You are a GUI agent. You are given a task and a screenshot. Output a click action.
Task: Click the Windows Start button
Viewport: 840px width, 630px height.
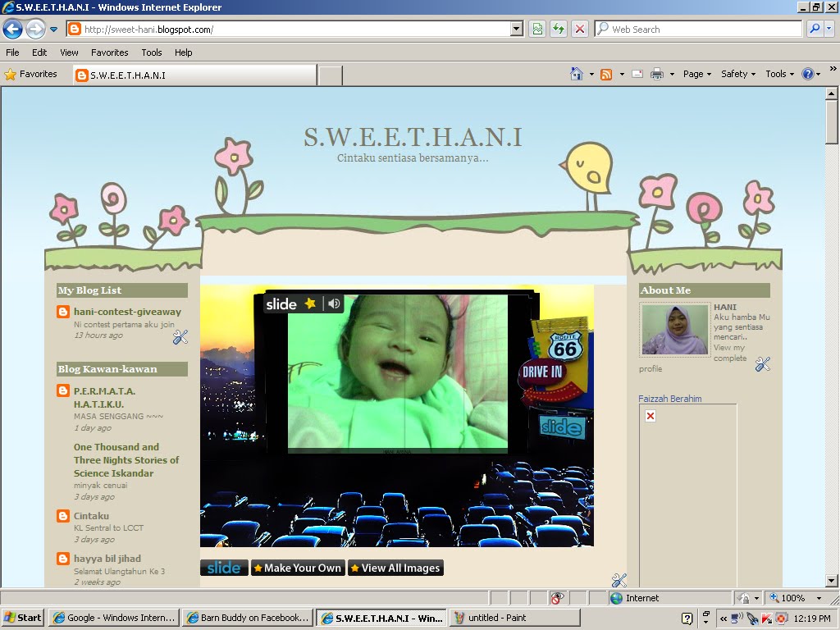[22, 618]
